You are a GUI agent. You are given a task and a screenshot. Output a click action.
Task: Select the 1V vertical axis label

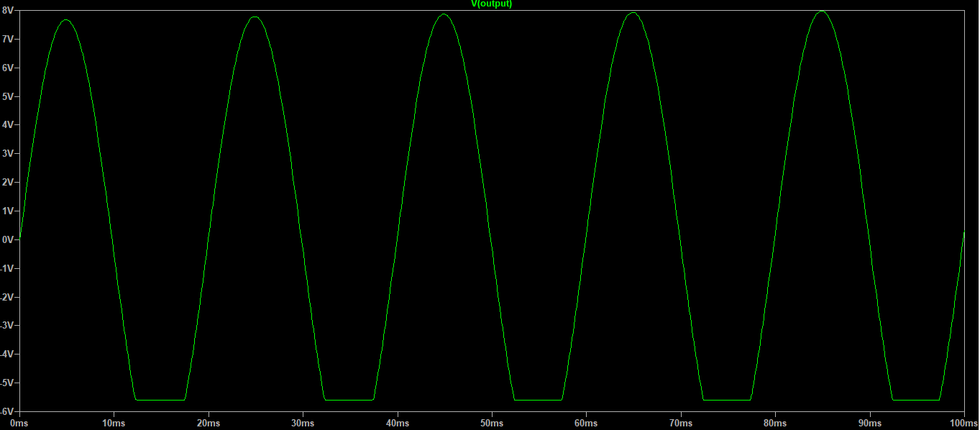(8, 211)
